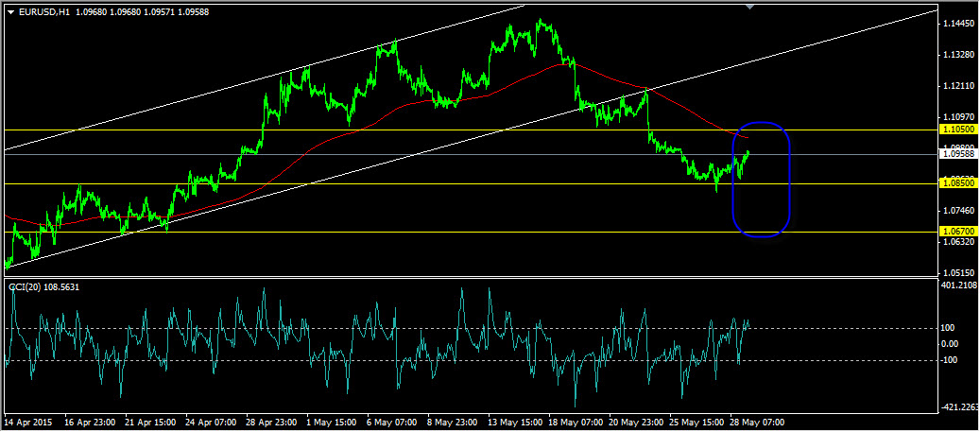Click the 14 Apr 2015 date label

pos(28,422)
